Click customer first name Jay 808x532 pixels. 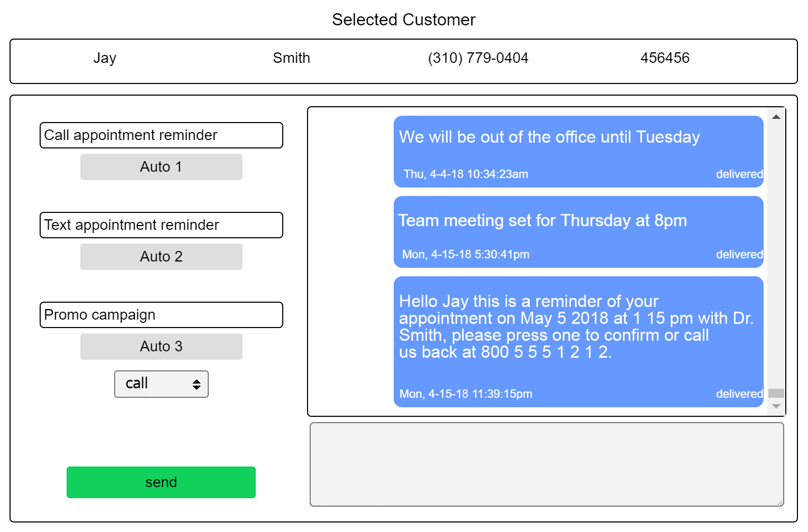pos(105,58)
